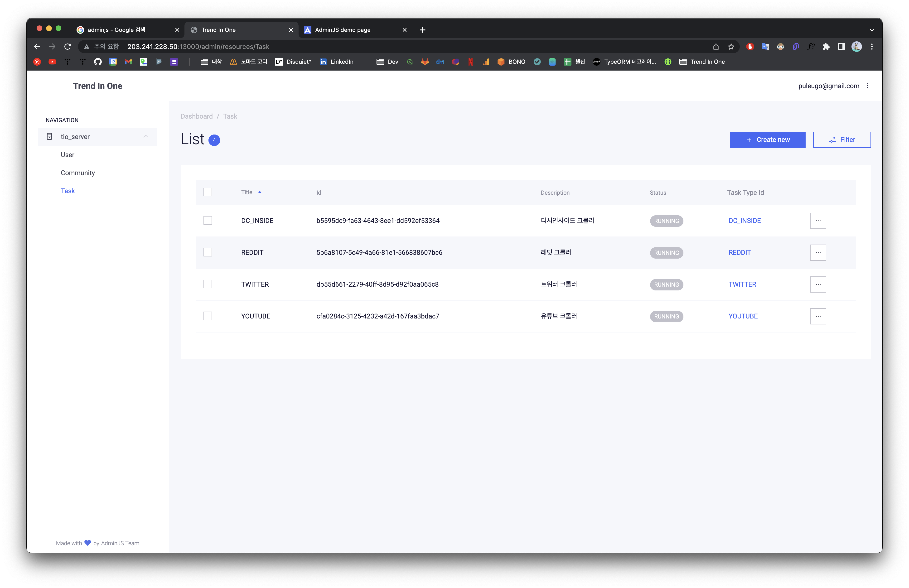Open the browser tab list chevron
This screenshot has height=588, width=909.
tap(872, 30)
